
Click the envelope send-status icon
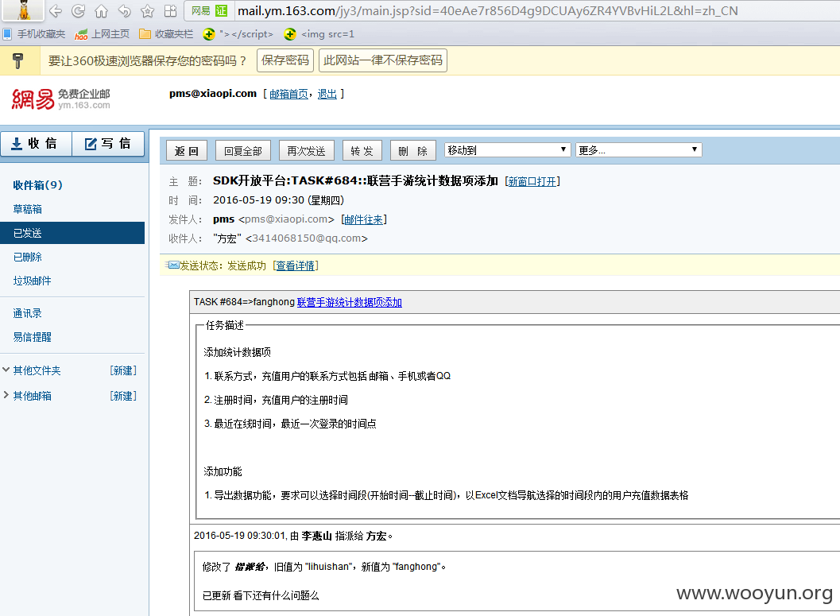tap(172, 265)
